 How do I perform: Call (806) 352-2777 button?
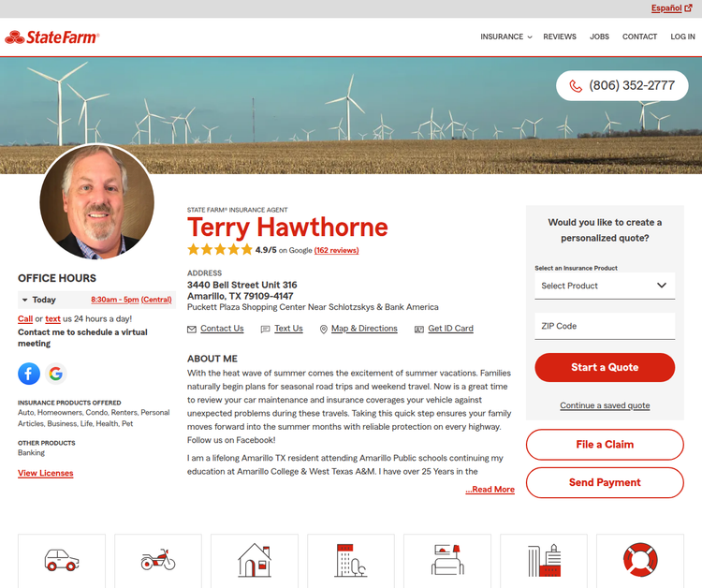pyautogui.click(x=622, y=85)
